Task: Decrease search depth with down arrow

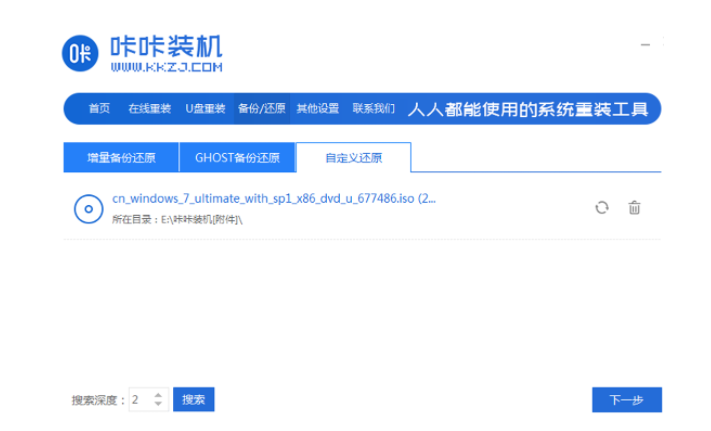Action: (158, 403)
